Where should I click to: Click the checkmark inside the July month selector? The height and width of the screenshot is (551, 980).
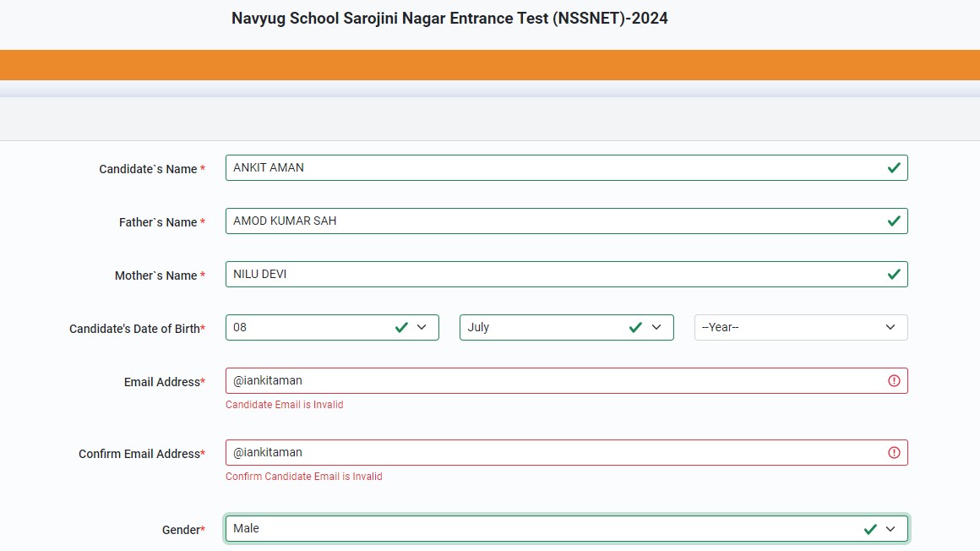pos(635,327)
